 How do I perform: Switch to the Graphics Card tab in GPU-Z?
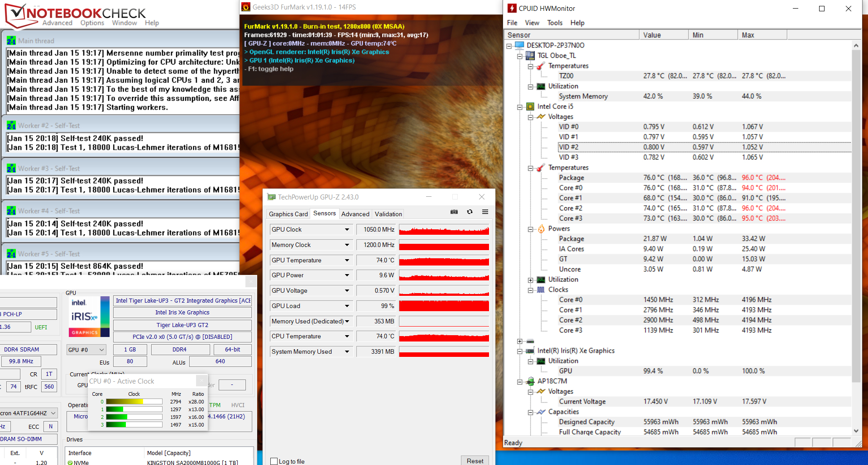click(x=288, y=214)
